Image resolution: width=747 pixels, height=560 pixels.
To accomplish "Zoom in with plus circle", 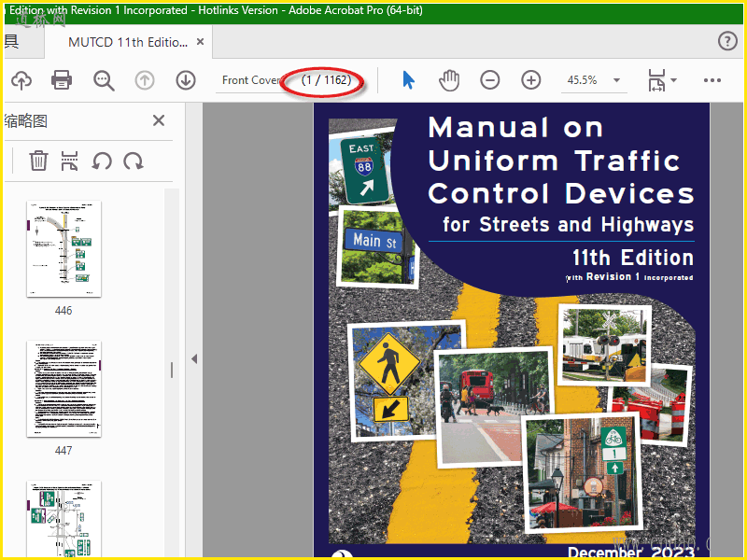I will click(x=530, y=80).
